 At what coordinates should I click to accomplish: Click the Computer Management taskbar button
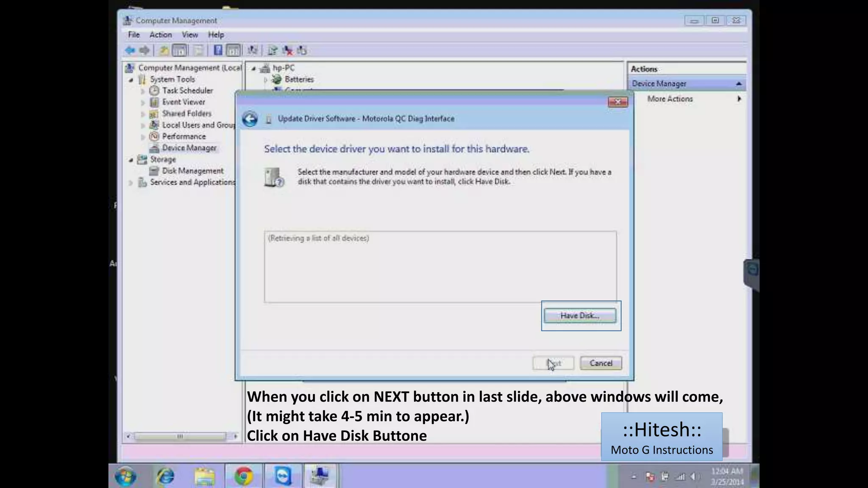(x=321, y=476)
